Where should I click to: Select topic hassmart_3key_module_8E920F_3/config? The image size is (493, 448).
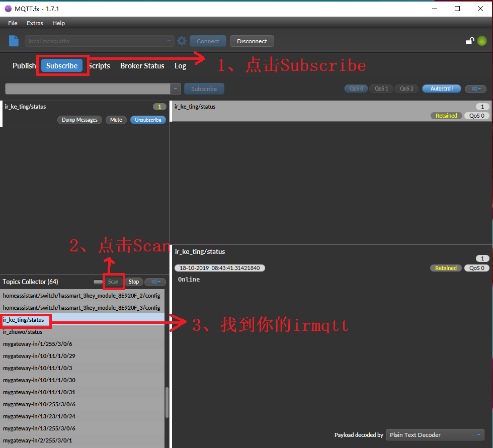point(82,308)
